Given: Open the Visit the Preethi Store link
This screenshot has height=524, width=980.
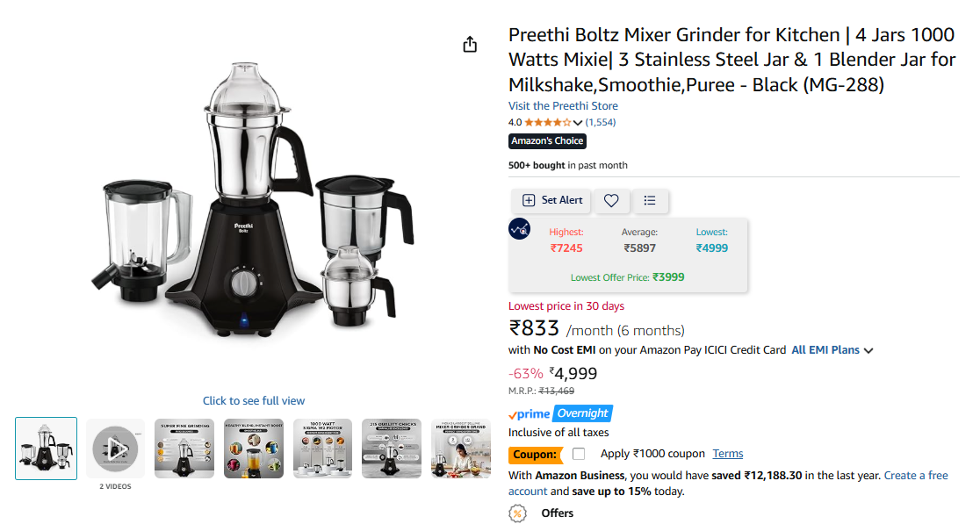Looking at the screenshot, I should (x=563, y=106).
